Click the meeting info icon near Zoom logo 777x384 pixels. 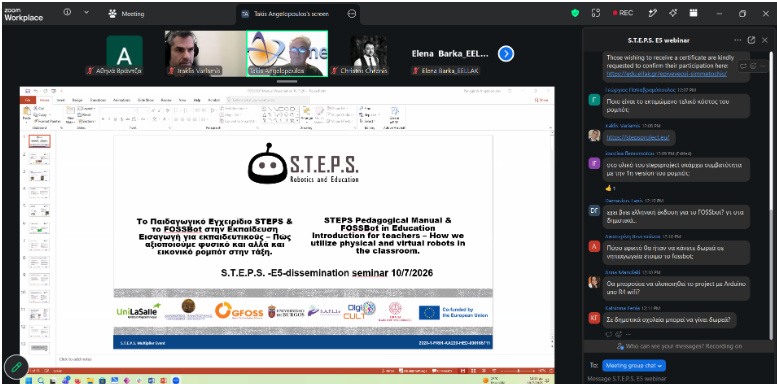67,13
